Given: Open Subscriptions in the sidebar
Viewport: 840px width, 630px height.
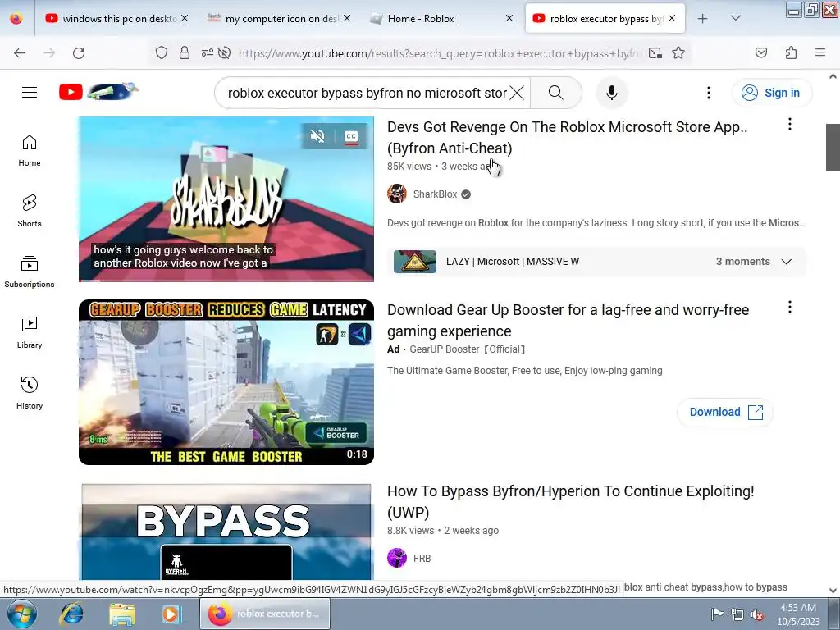Looking at the screenshot, I should click(x=30, y=272).
